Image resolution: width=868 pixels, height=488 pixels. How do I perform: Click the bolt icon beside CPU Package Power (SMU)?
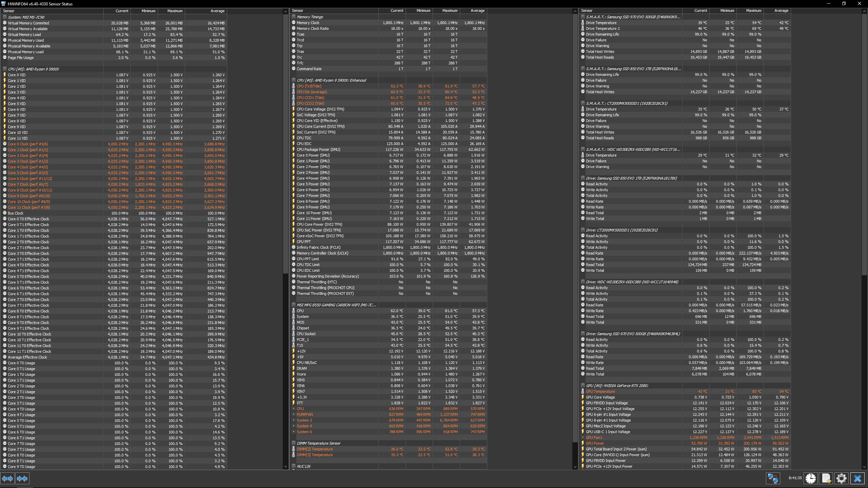(x=294, y=149)
